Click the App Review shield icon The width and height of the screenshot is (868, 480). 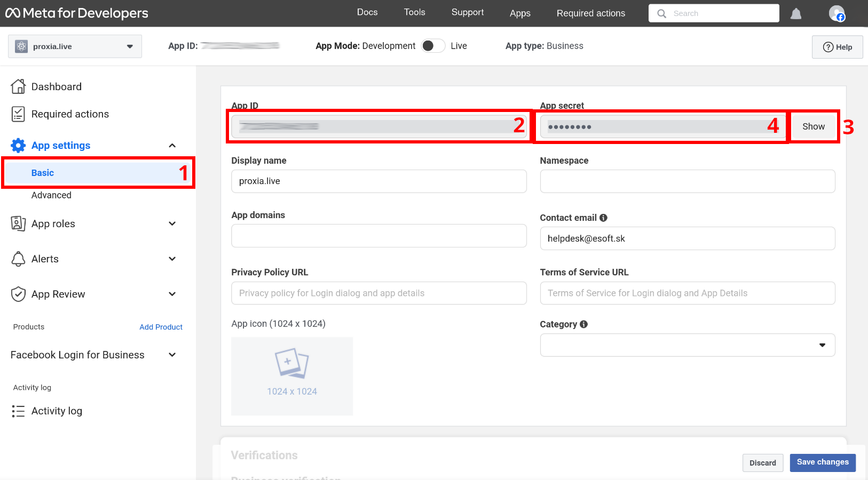tap(18, 294)
